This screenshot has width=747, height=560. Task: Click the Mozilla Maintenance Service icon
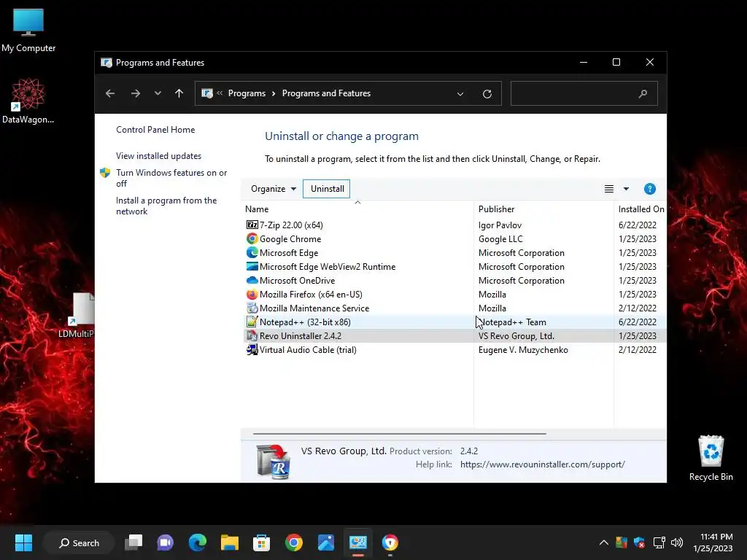pyautogui.click(x=252, y=308)
